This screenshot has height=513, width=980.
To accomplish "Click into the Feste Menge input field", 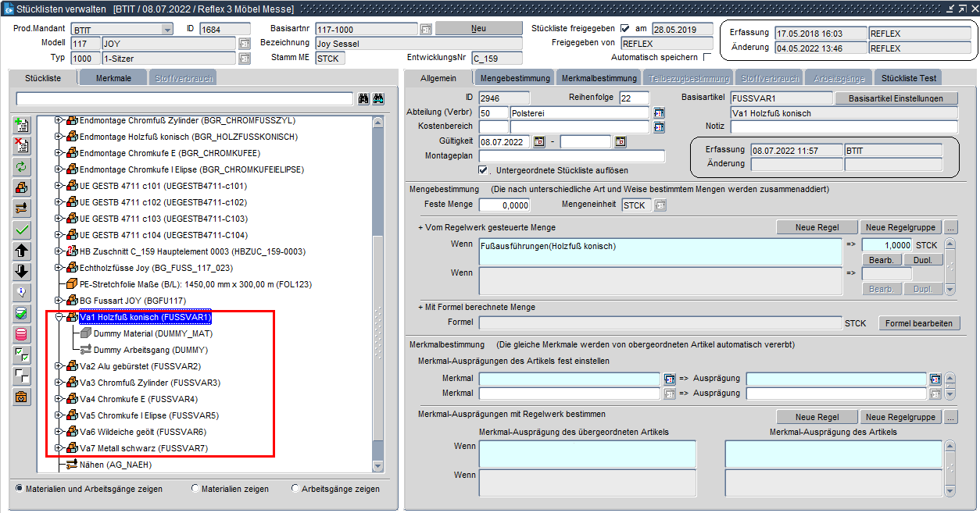I will coord(504,205).
